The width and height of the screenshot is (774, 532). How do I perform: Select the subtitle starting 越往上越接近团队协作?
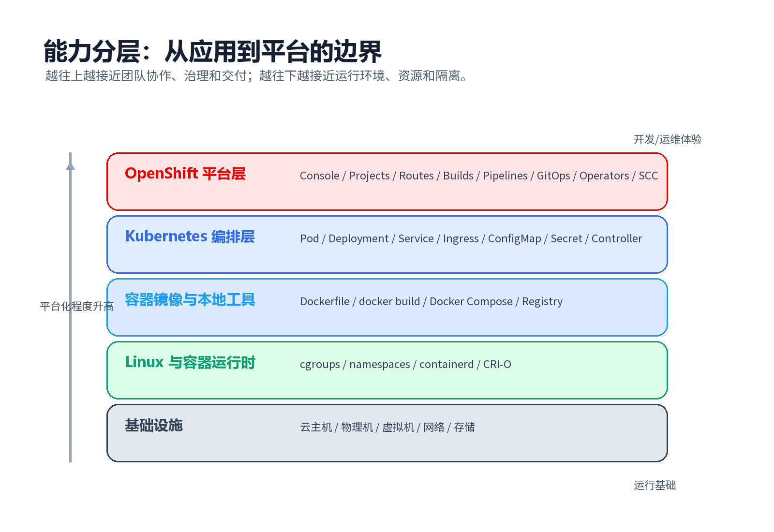coord(257,76)
